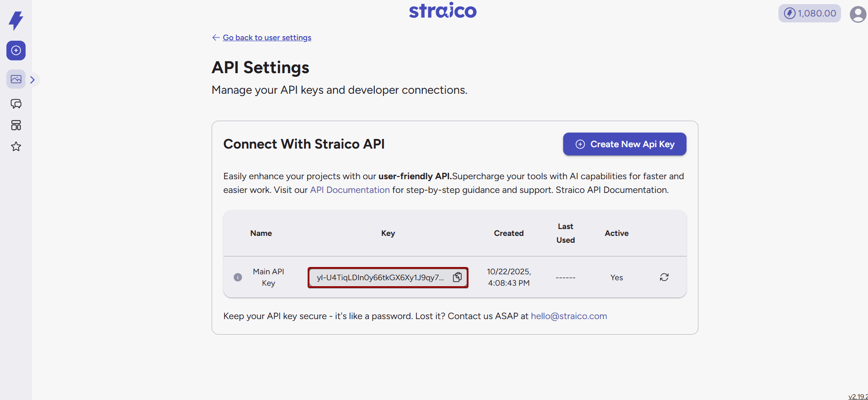The width and height of the screenshot is (868, 400).
Task: Click the Straico wordmark logo at top
Action: (x=442, y=11)
